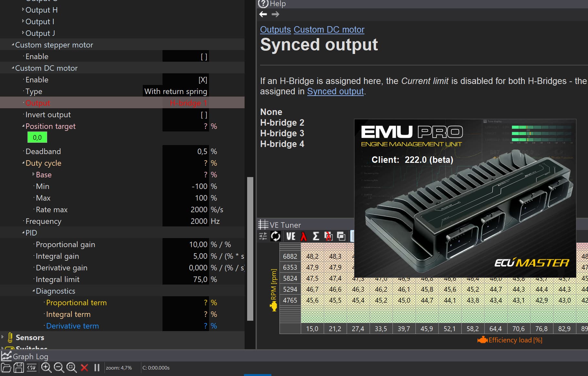
Task: Expand the Sensors category
Action: 3,337
